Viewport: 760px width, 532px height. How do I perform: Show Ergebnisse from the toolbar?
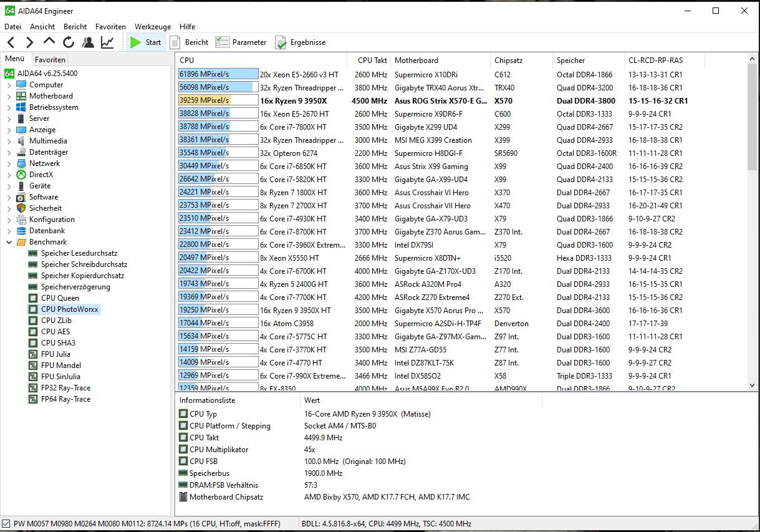coord(301,42)
